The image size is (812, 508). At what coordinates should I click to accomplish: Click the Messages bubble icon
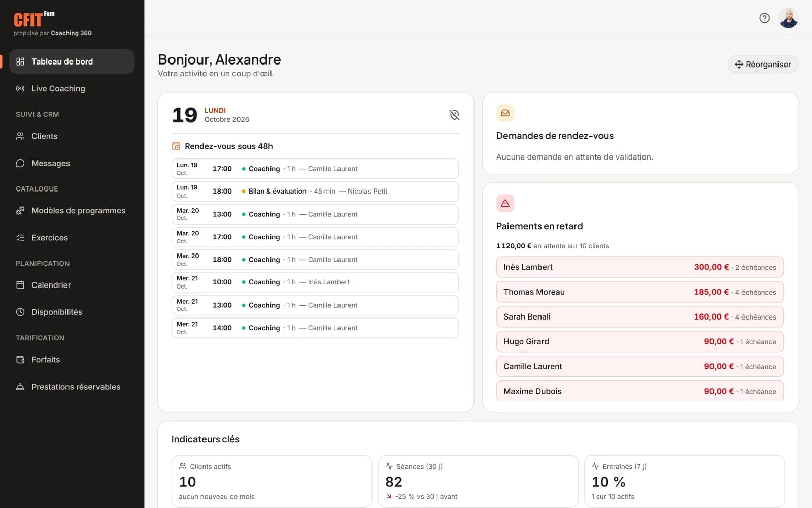pyautogui.click(x=20, y=163)
